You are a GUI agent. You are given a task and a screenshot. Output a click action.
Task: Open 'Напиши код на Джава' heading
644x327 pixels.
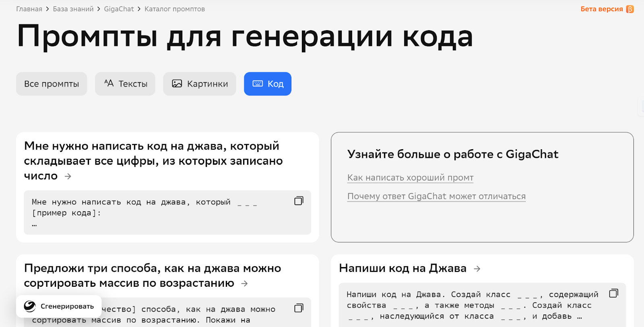[402, 268]
